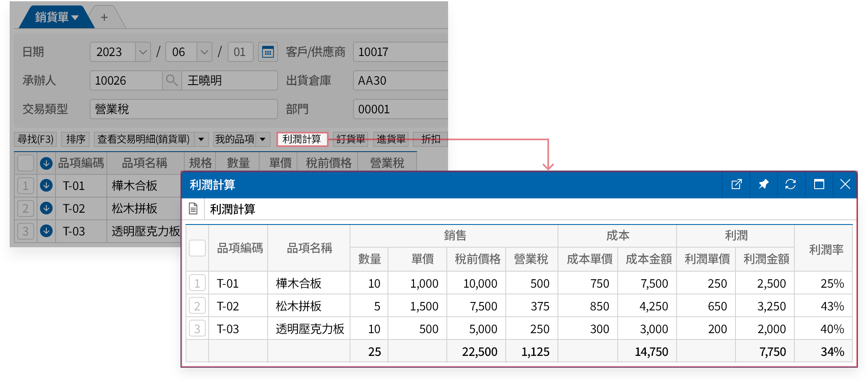Viewport: 868px width, 382px height.
Task: Pin the 利潤計算 popup window
Action: point(763,184)
